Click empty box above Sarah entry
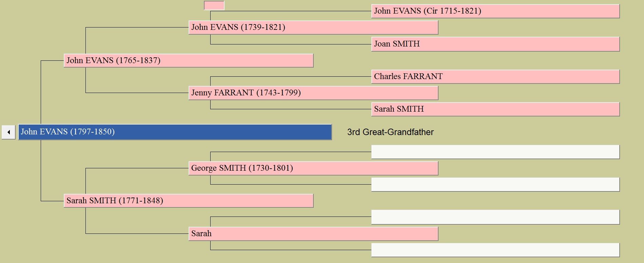 [495, 217]
